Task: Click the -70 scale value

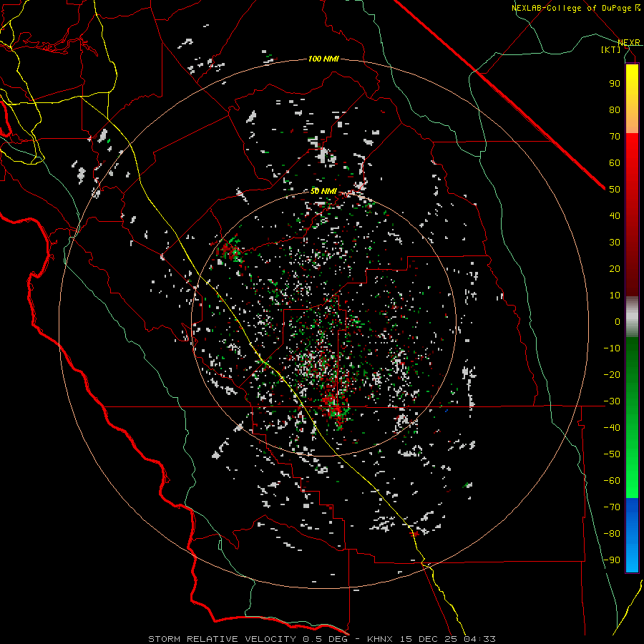Action: click(x=612, y=507)
